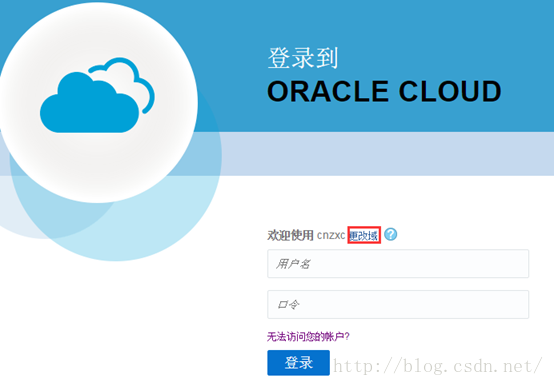The height and width of the screenshot is (386, 554).
Task: Focus the 口令 password input field
Action: pos(398,304)
